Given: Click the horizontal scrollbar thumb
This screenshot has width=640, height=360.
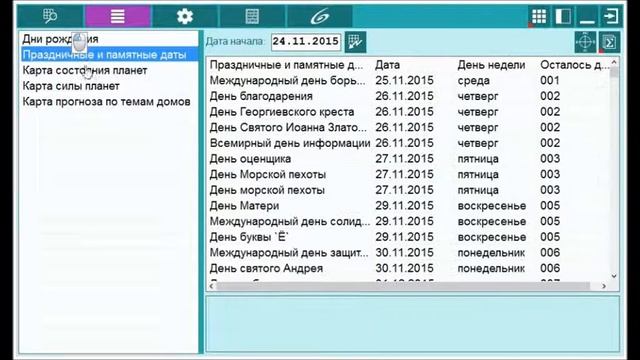Looking at the screenshot, I should pyautogui.click(x=403, y=286).
